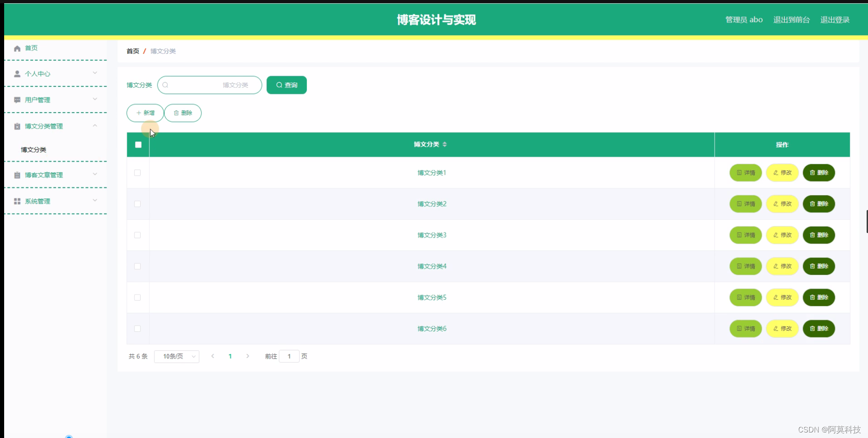Select the 博客文章管理 document icon
The height and width of the screenshot is (438, 868).
[x=17, y=175]
